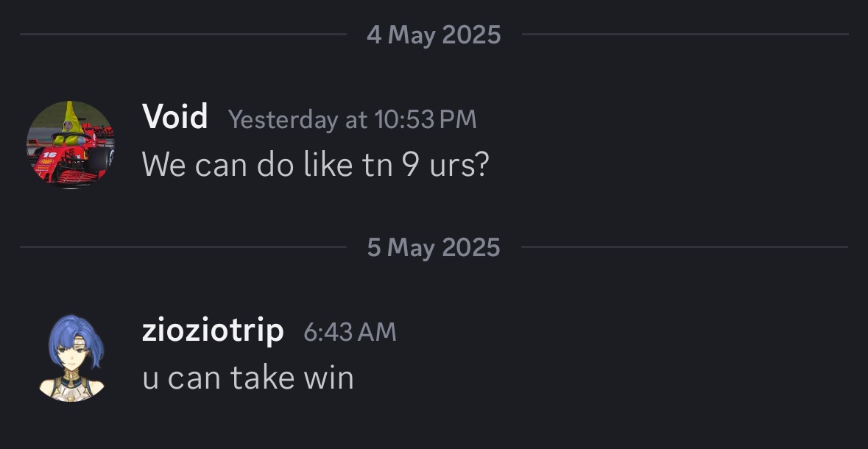The height and width of the screenshot is (449, 868).
Task: Select the 6:43 AM timestamp
Action: pyautogui.click(x=350, y=332)
